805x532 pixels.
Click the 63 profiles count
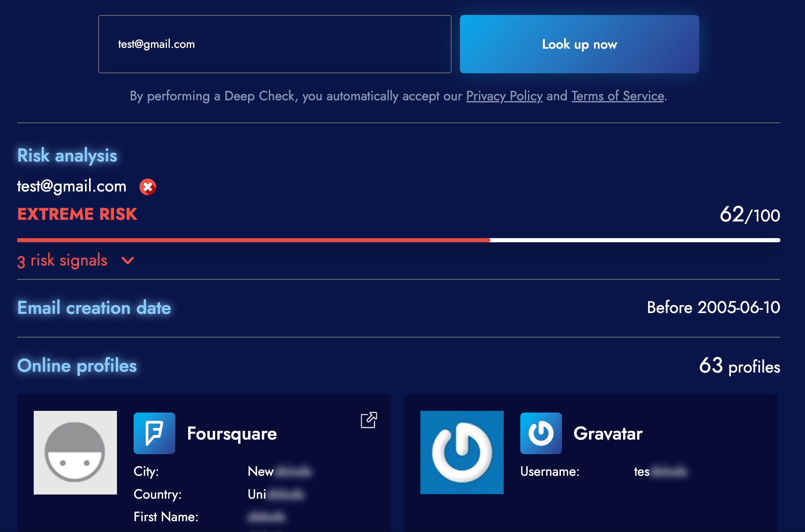(740, 366)
